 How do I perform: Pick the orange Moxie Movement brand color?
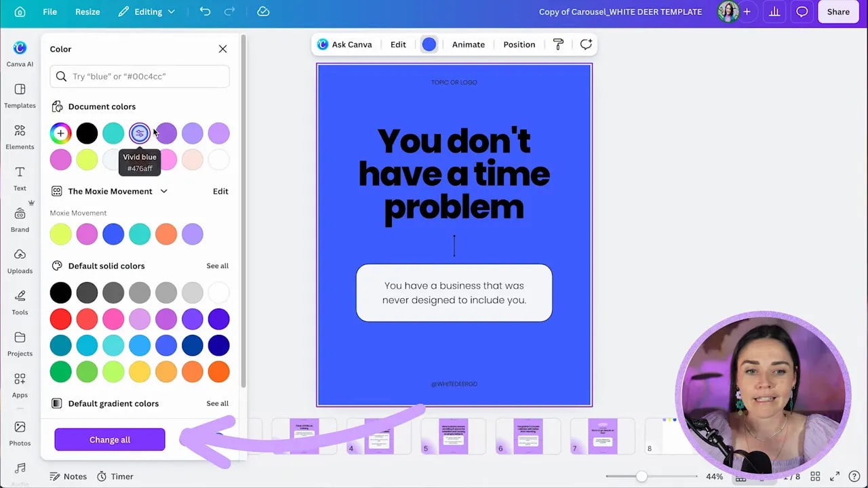[x=166, y=234]
